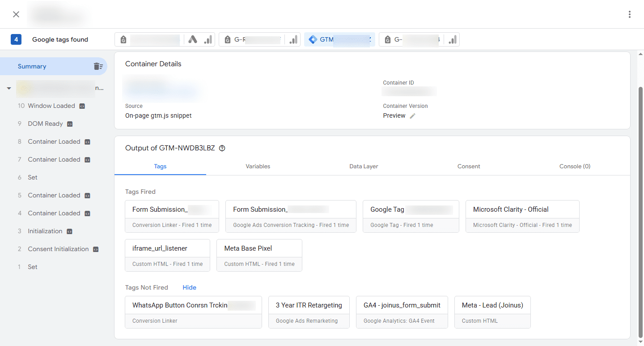Click the Hide link for Tags Not Fired
This screenshot has width=644, height=346.
click(189, 287)
